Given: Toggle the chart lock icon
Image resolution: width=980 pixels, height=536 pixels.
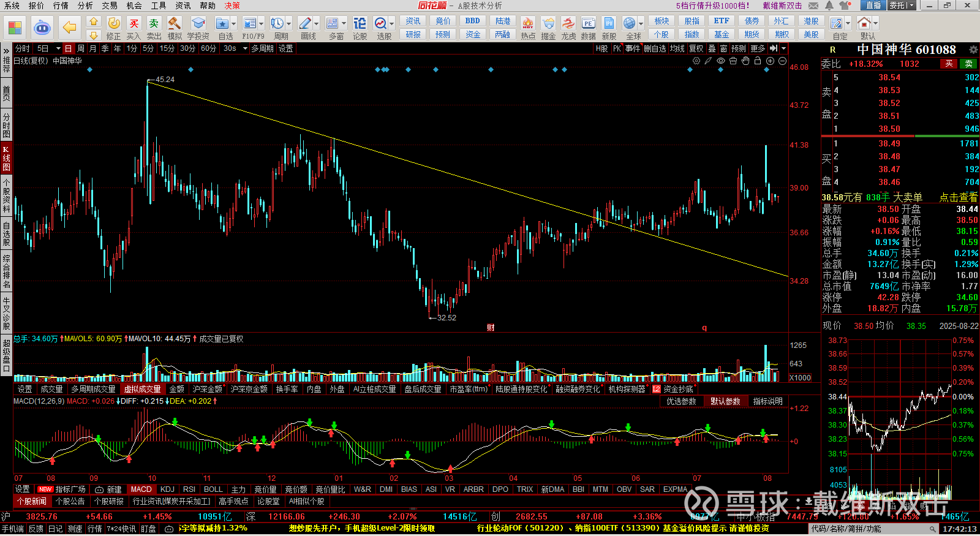Looking at the screenshot, I should pos(758,61).
